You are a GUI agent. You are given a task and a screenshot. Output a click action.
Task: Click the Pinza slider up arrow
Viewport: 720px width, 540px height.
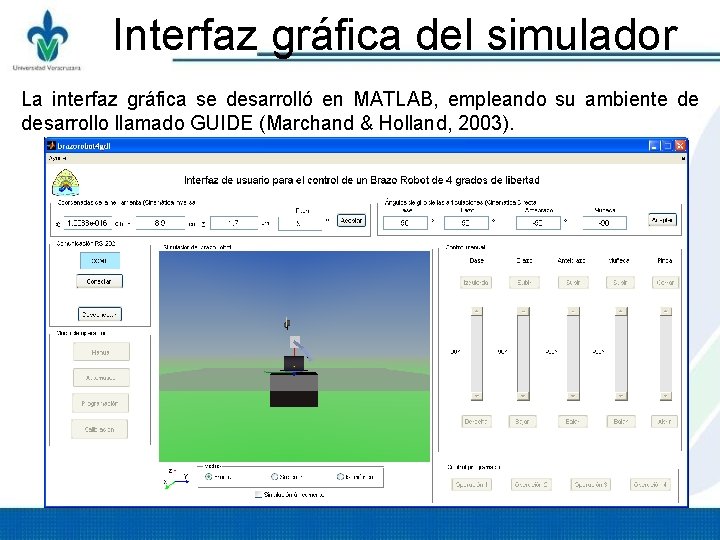click(x=666, y=311)
